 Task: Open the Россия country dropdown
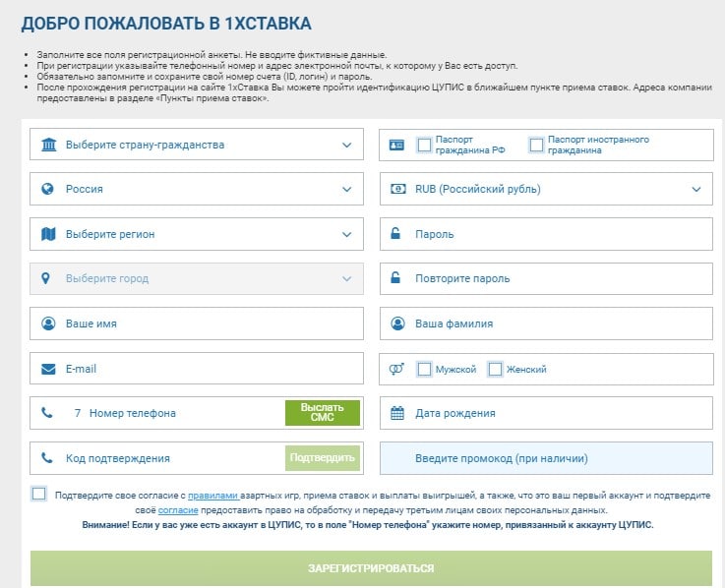point(197,189)
